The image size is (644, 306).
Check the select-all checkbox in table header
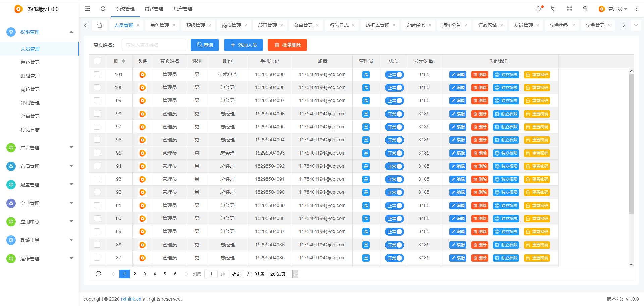[97, 61]
